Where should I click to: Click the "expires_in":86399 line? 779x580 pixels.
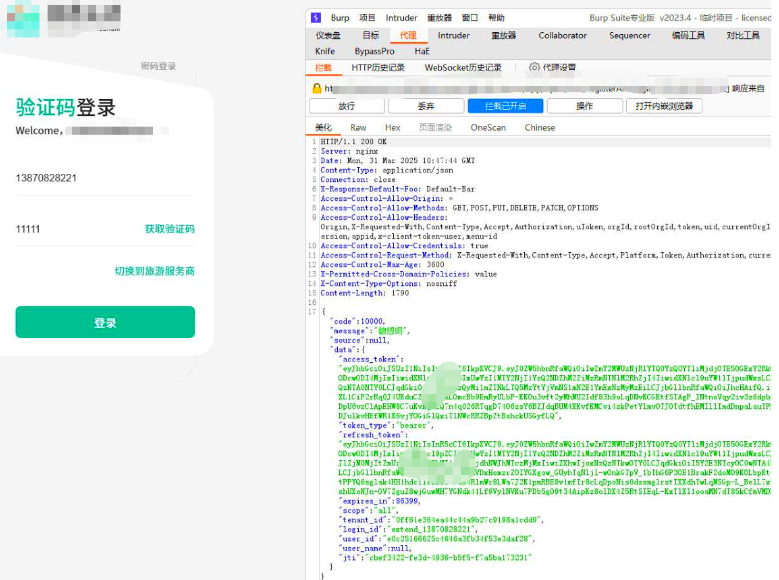pos(379,500)
